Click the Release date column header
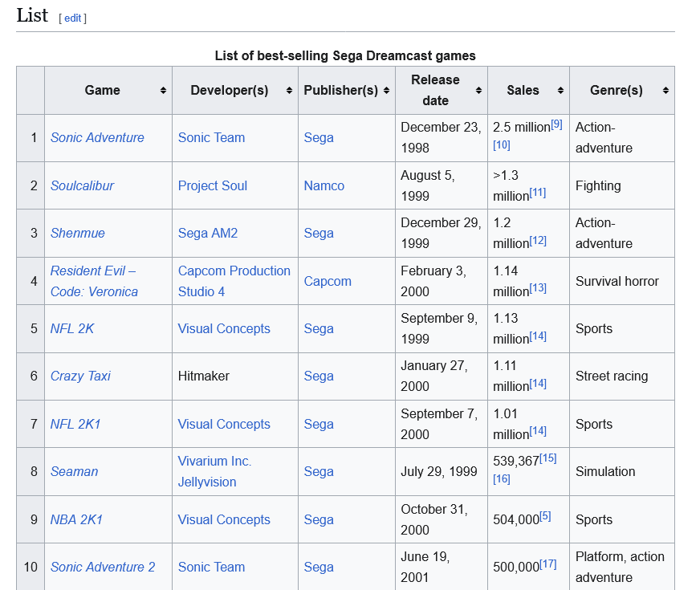700x590 pixels. [x=442, y=91]
